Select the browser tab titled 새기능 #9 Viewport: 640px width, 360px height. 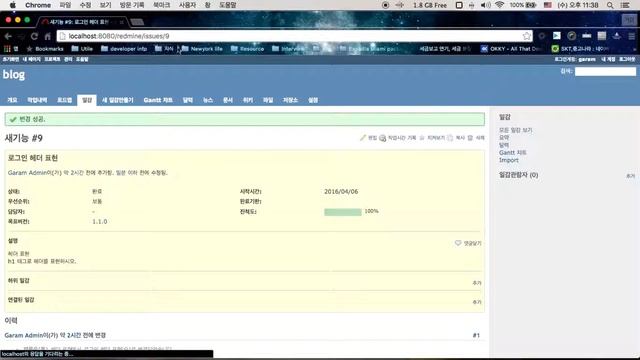(82, 22)
